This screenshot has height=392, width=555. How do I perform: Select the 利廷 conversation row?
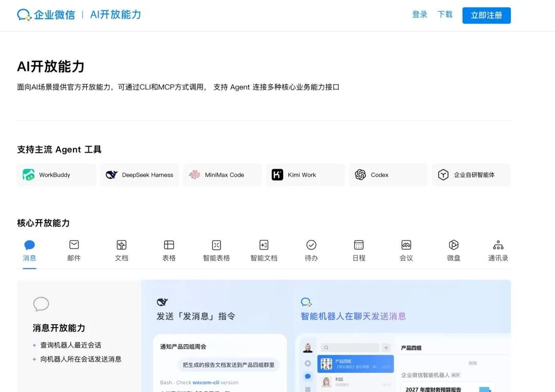point(356,382)
